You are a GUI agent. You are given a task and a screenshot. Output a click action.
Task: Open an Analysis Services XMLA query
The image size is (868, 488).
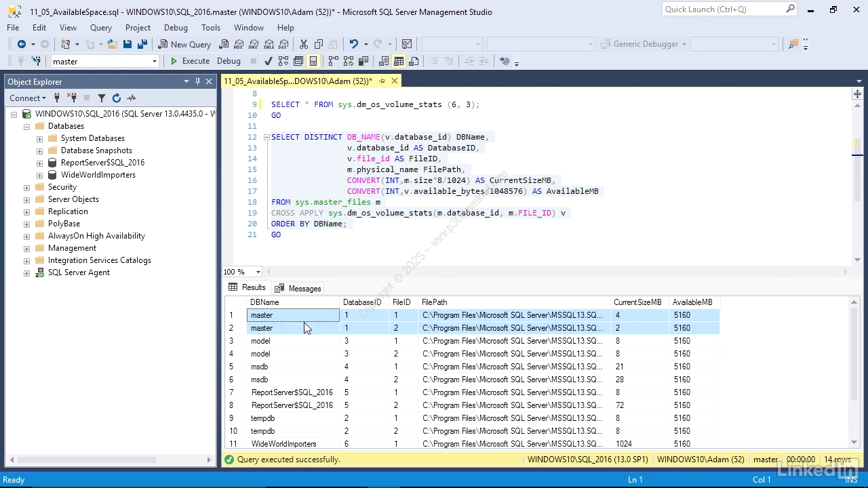point(269,44)
